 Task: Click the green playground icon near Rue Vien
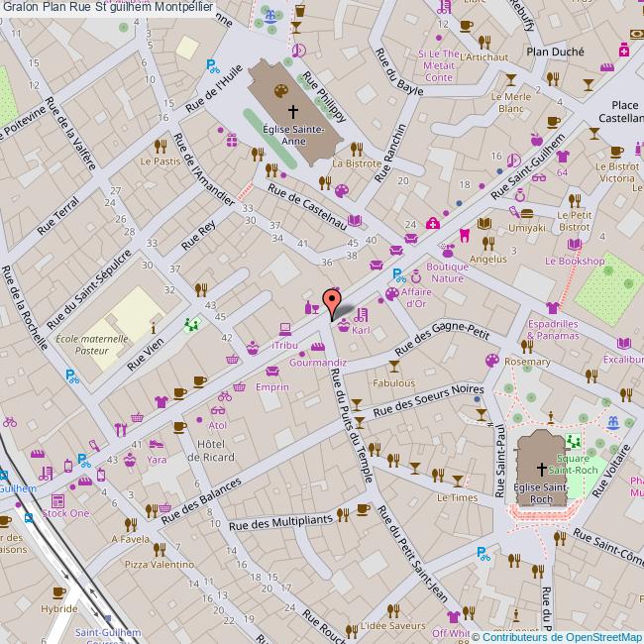pyautogui.click(x=192, y=324)
